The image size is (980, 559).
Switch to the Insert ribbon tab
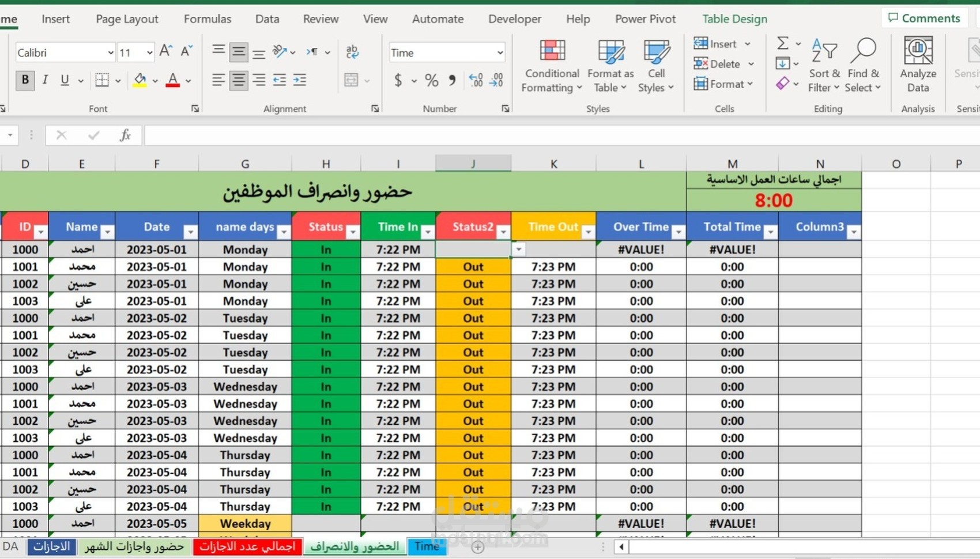(55, 19)
